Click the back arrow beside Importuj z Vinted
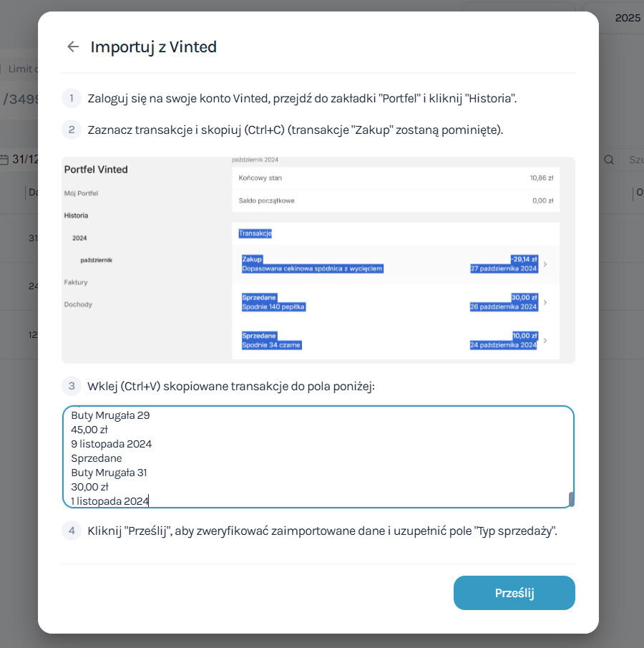Viewport: 644px width, 648px height. tap(72, 47)
